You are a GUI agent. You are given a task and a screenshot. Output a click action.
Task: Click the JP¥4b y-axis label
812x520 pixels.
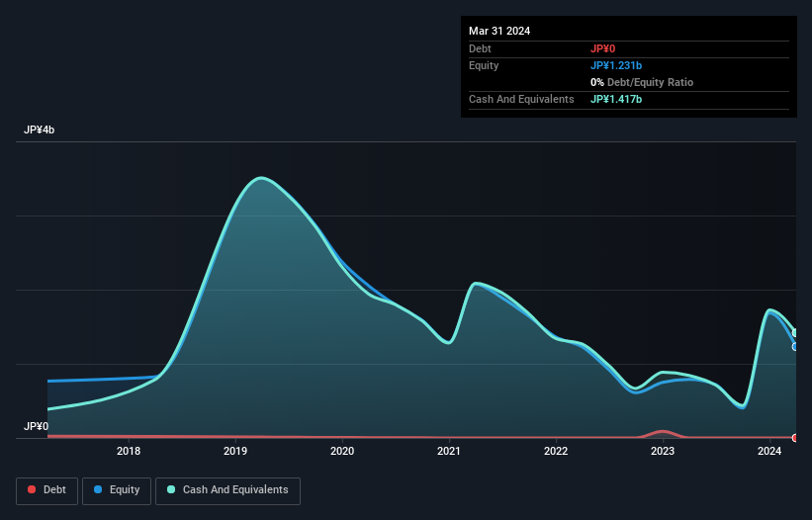[x=39, y=130]
